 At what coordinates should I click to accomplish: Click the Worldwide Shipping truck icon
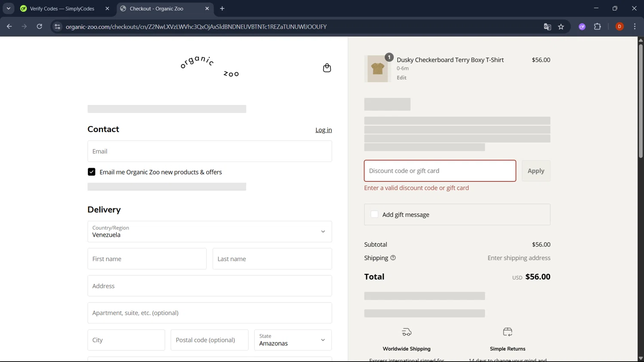tap(407, 332)
